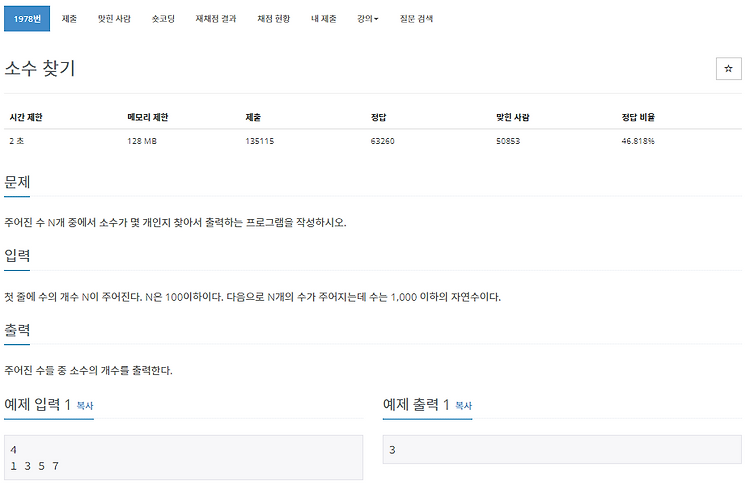Click the 예제 입력 1 heading
This screenshot has width=750, height=485.
[37, 405]
